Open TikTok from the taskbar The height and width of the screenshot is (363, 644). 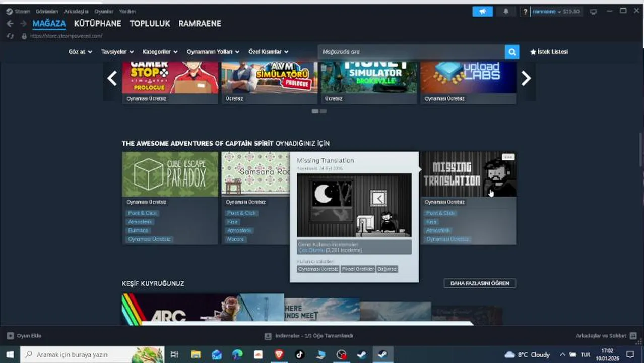(300, 354)
